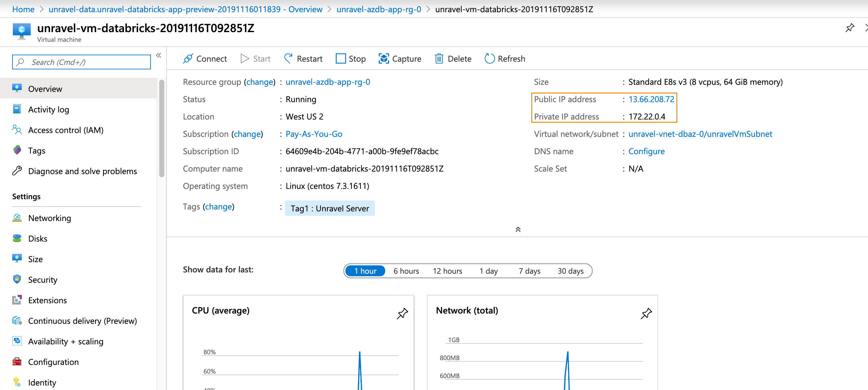Viewport: 868px width, 390px height.
Task: Click the Standard E8s v3 size value
Action: pos(705,82)
